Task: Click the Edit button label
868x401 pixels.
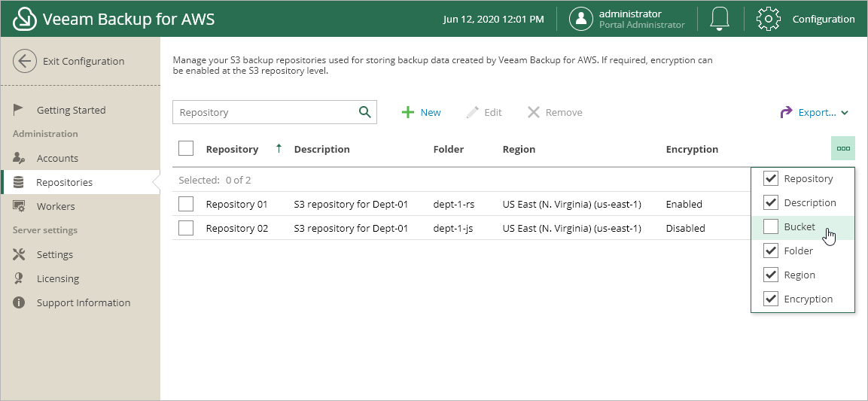Action: click(492, 112)
